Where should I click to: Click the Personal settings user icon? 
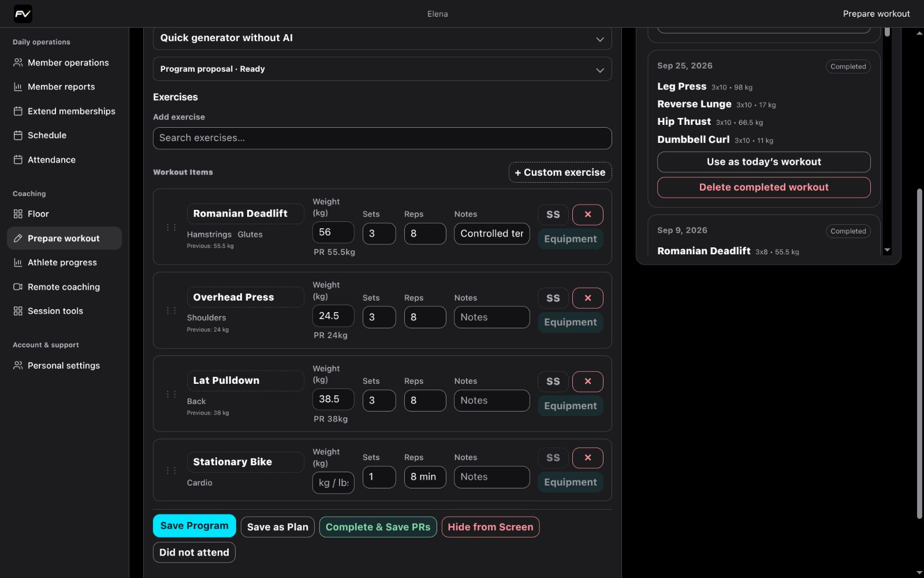(18, 365)
